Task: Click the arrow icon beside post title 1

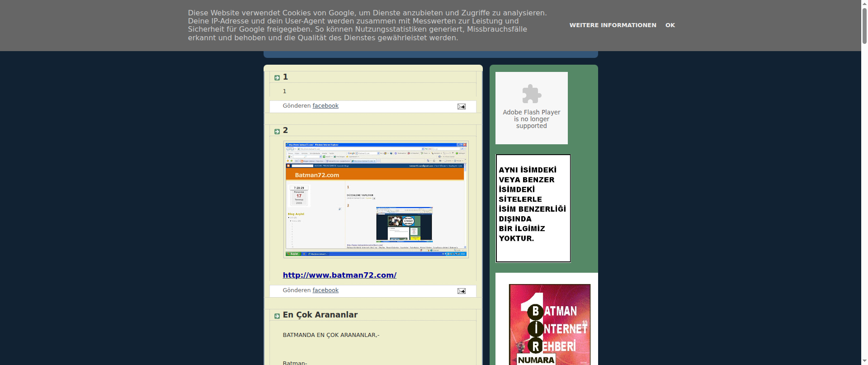Action: point(277,78)
